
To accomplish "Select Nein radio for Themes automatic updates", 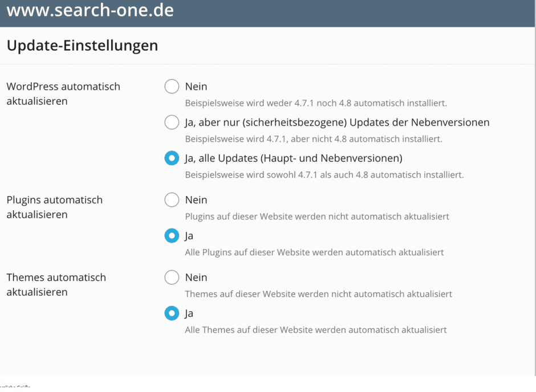I will click(x=172, y=277).
